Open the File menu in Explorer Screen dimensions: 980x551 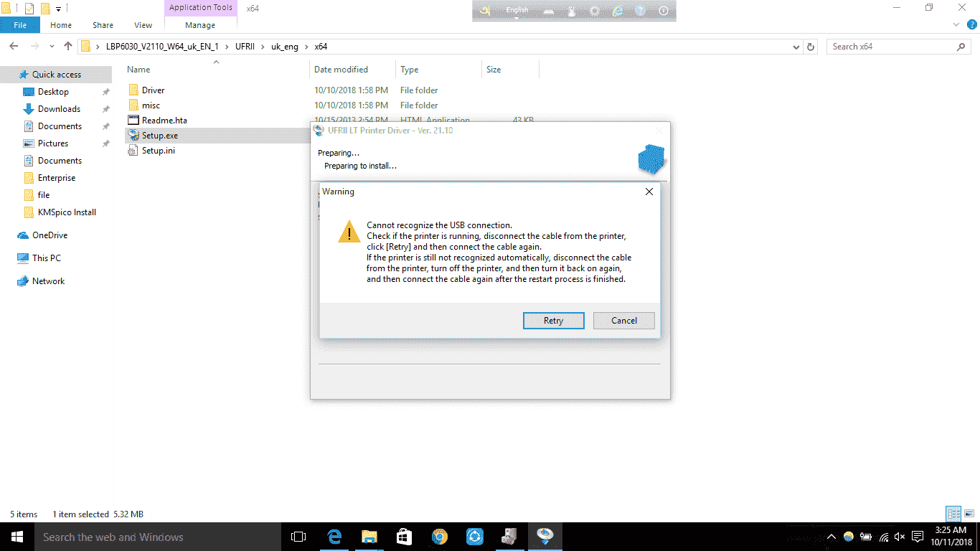click(x=20, y=25)
